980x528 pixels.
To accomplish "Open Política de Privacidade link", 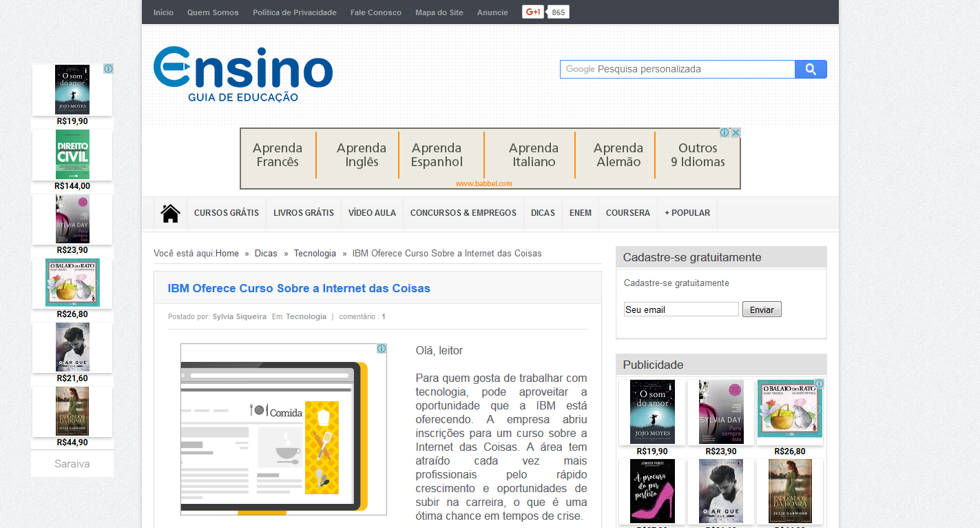I will (x=295, y=12).
